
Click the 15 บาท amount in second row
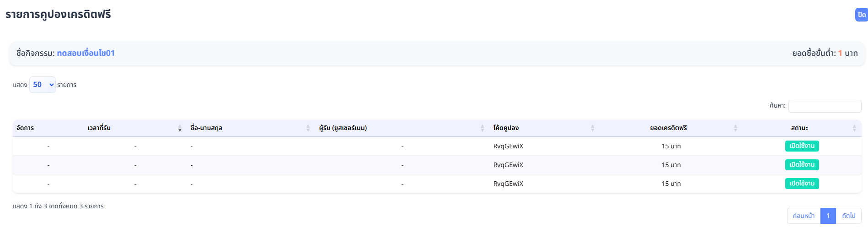pyautogui.click(x=671, y=165)
